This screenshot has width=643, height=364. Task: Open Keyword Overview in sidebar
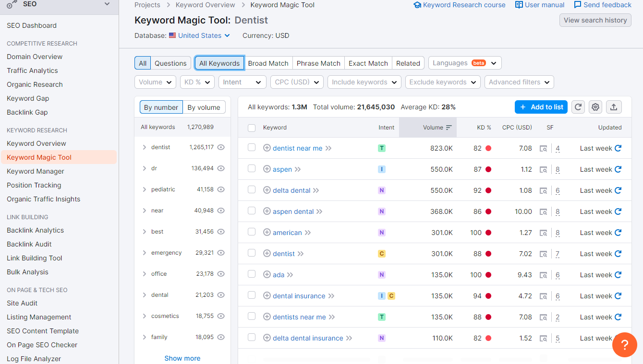click(x=36, y=143)
